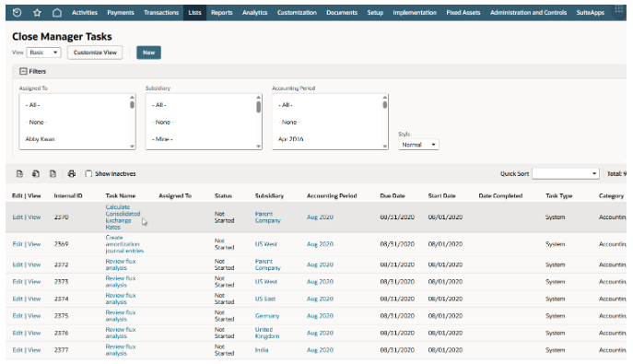The width and height of the screenshot is (633, 364).
Task: Open the Setup menu
Action: [x=375, y=13]
